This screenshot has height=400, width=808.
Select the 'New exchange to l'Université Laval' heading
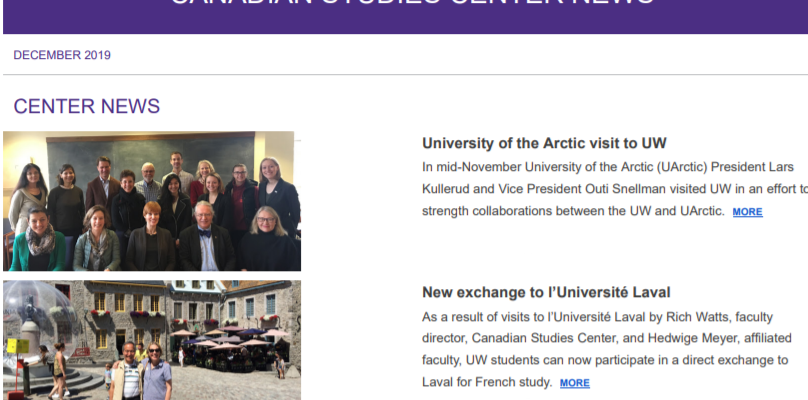[x=546, y=292]
